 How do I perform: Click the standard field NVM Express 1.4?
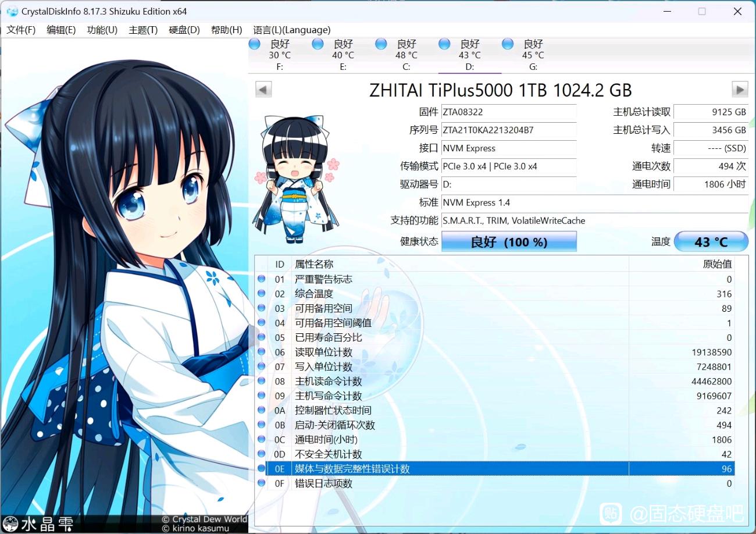[x=595, y=202]
